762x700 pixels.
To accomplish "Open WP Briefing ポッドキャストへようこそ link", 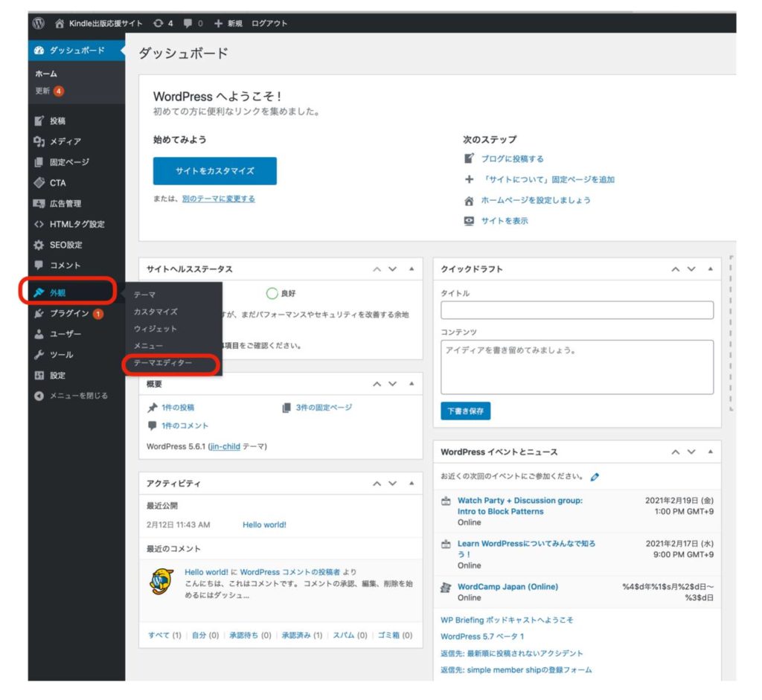I will point(507,620).
